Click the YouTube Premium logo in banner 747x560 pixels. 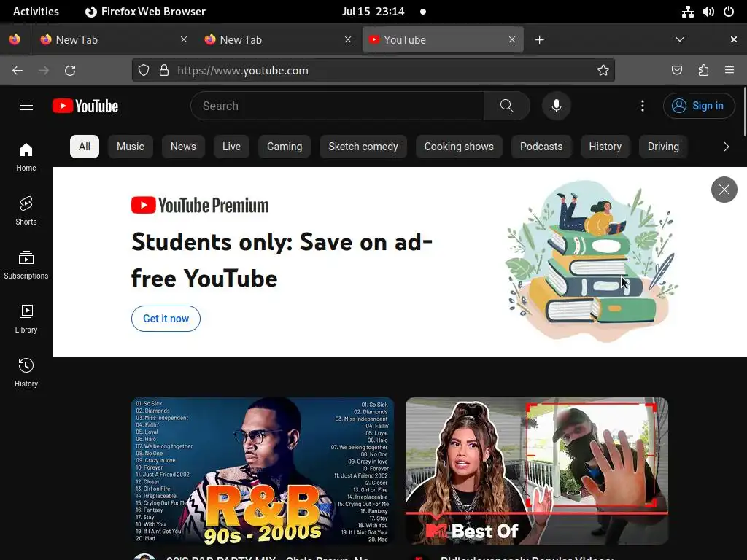pos(200,205)
